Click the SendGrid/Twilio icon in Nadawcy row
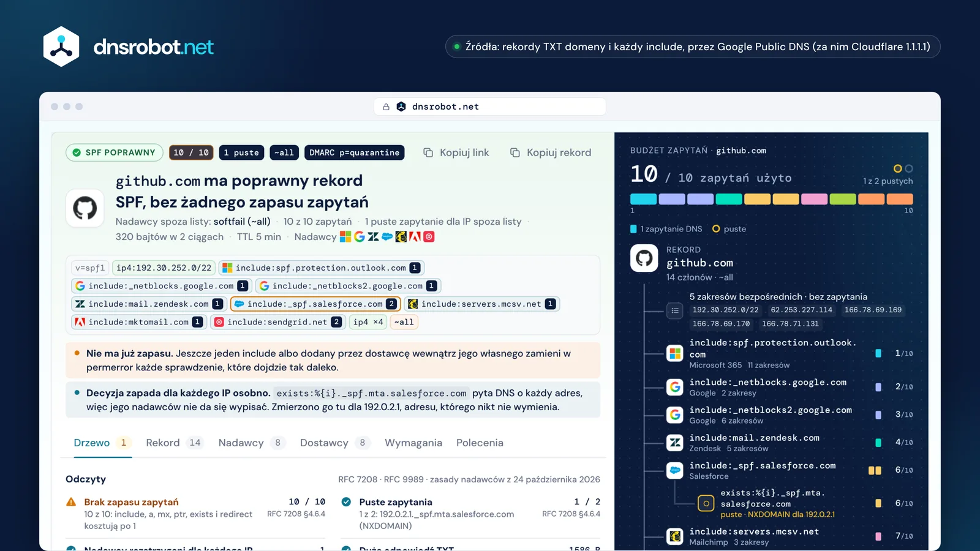Image resolution: width=980 pixels, height=551 pixels. point(429,236)
